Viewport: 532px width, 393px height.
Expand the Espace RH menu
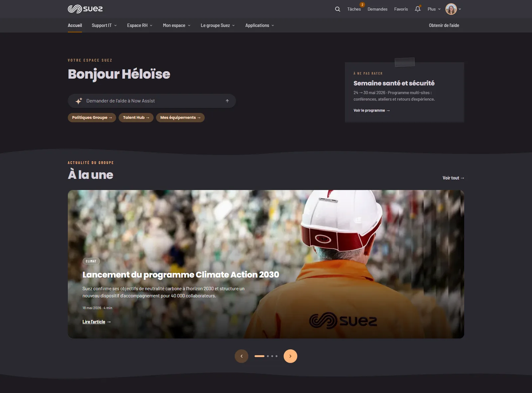pyautogui.click(x=140, y=25)
